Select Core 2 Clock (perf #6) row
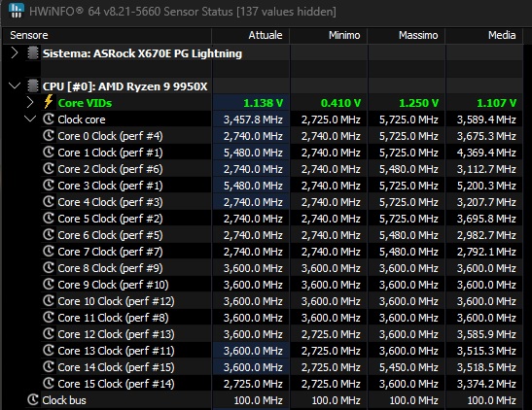The width and height of the screenshot is (532, 410). pos(110,169)
